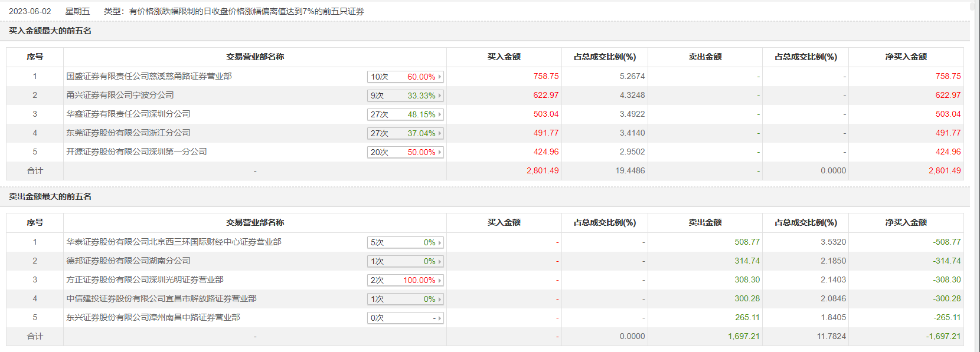Click buy amount 491.77 for 东莞证券
The height and width of the screenshot is (352, 980).
(x=546, y=133)
